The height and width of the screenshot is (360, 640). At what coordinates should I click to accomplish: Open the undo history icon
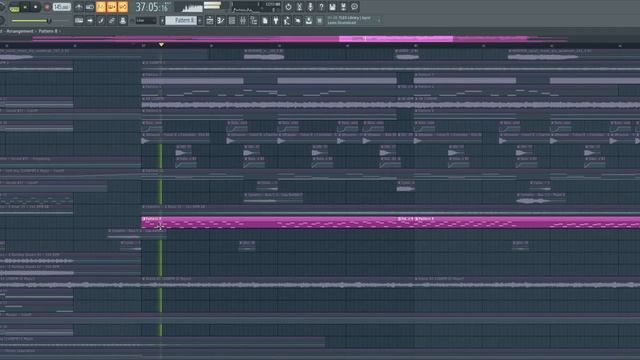pos(288,7)
